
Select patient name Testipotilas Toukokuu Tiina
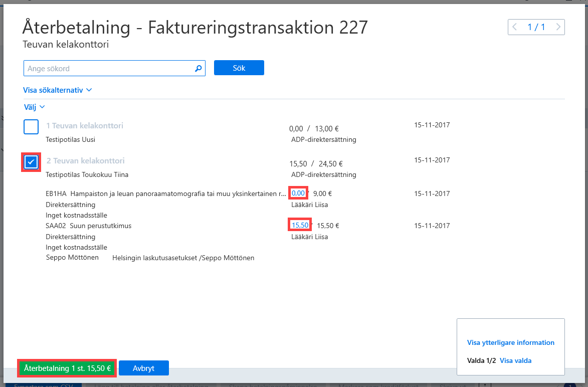coord(87,175)
